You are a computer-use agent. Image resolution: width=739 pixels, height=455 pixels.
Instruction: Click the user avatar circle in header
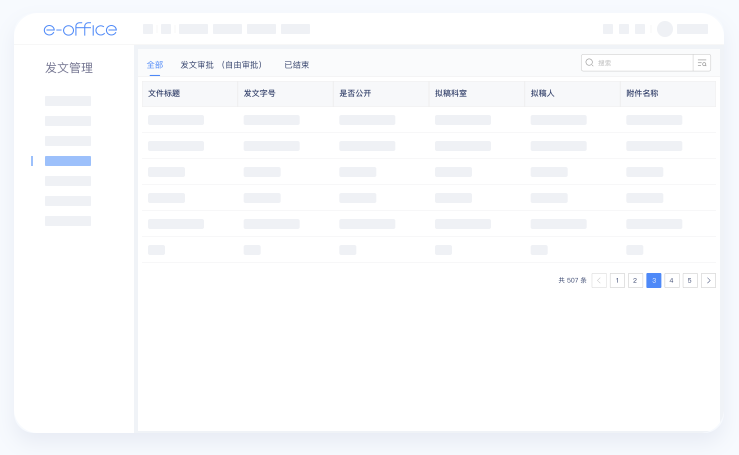pyautogui.click(x=665, y=29)
